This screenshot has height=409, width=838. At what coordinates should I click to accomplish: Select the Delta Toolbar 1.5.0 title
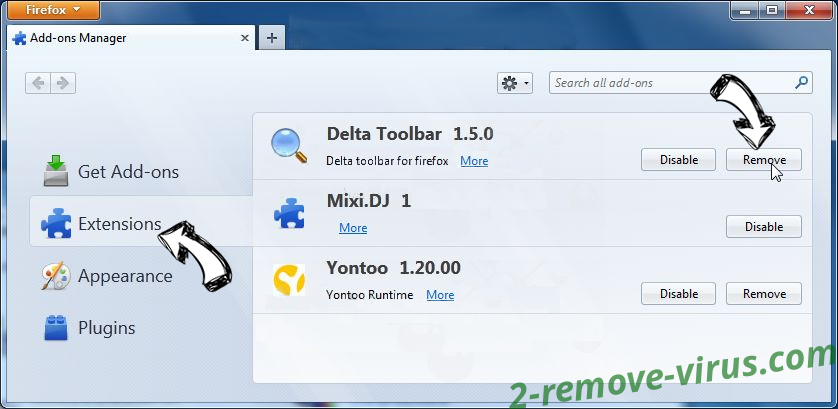(x=410, y=134)
